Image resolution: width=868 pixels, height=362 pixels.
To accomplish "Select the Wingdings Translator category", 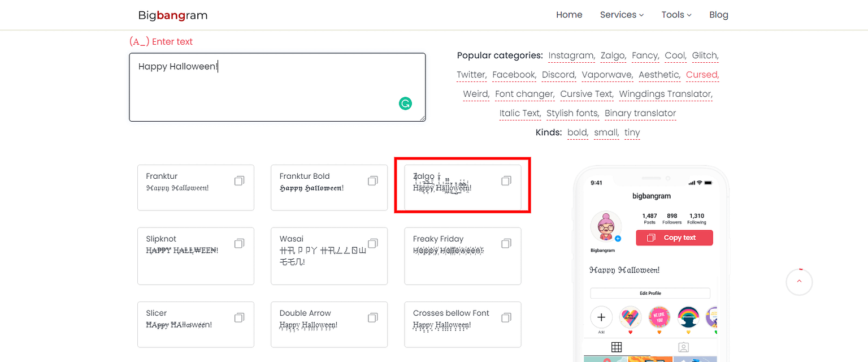I will click(x=665, y=94).
